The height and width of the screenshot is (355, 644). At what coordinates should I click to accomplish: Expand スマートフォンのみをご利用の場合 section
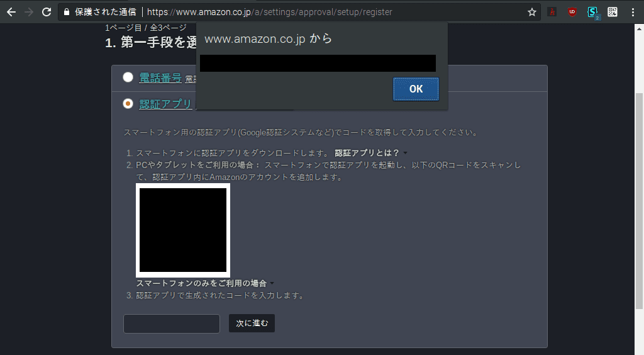(x=205, y=283)
